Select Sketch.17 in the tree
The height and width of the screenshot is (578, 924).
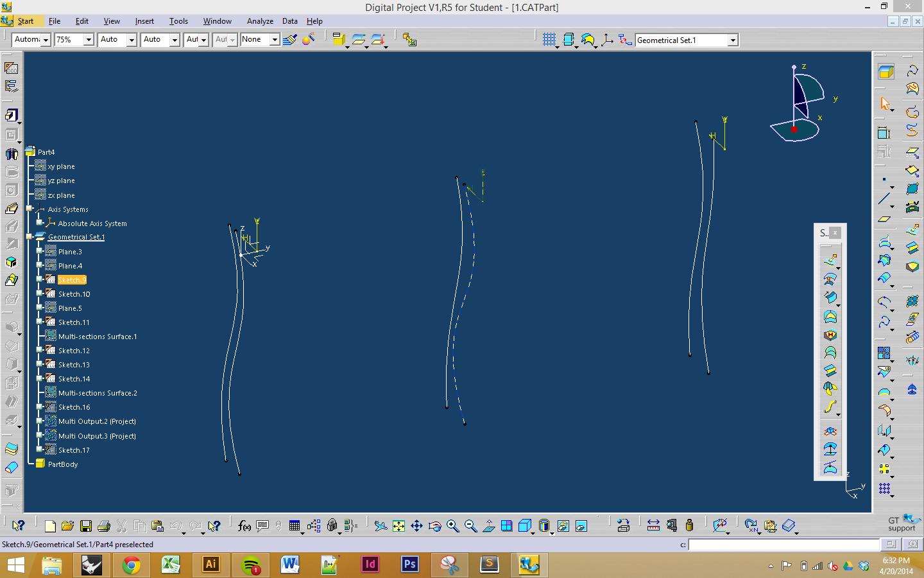click(x=74, y=450)
